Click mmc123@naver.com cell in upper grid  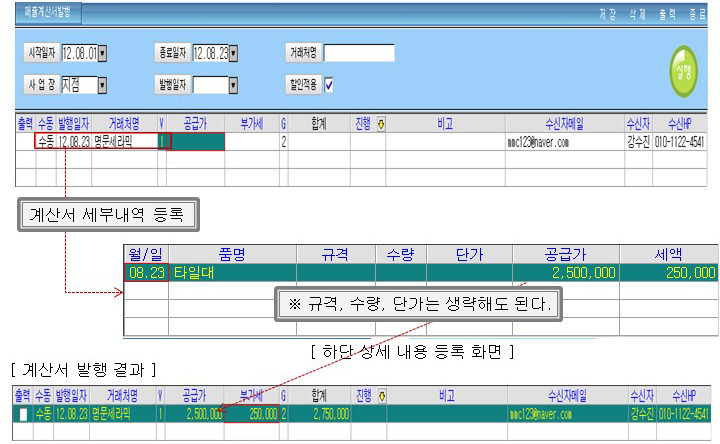(x=564, y=142)
